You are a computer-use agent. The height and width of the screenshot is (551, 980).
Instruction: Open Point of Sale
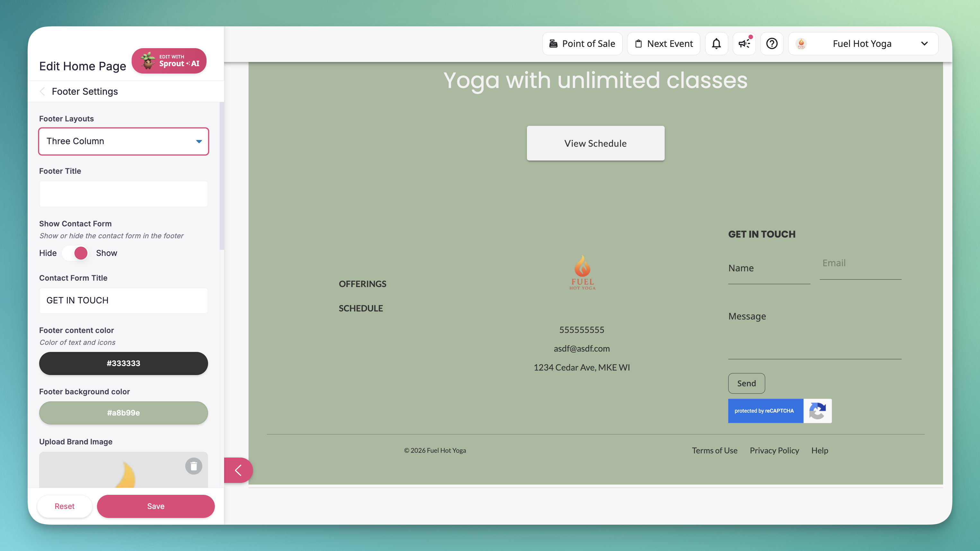582,44
